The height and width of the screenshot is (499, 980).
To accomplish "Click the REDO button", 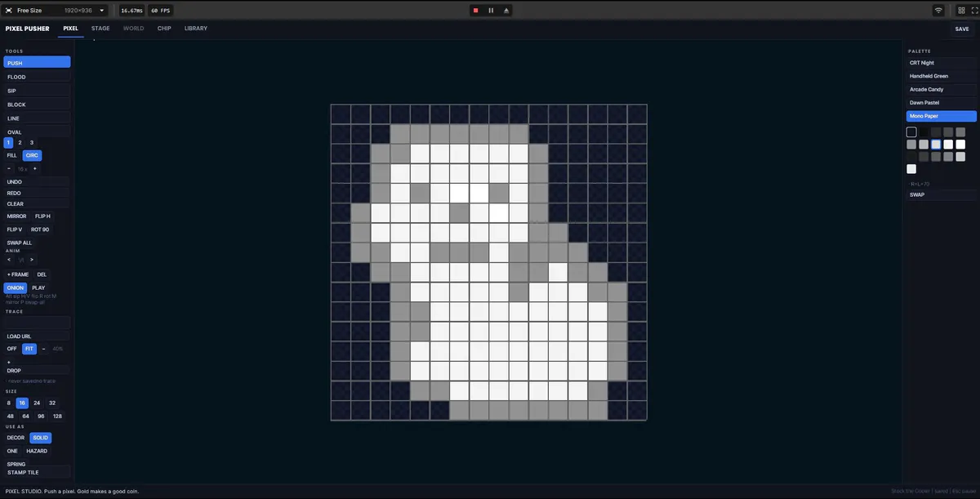I will (x=37, y=193).
